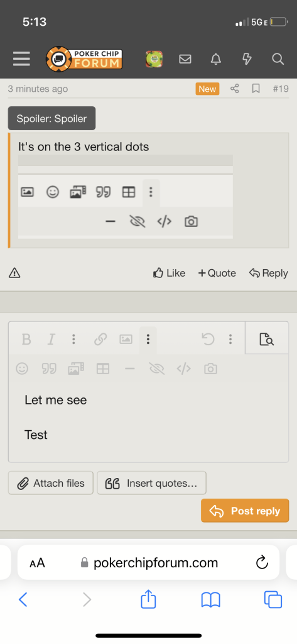Open the inbox envelope icon
This screenshot has height=644, width=297.
pos(185,59)
